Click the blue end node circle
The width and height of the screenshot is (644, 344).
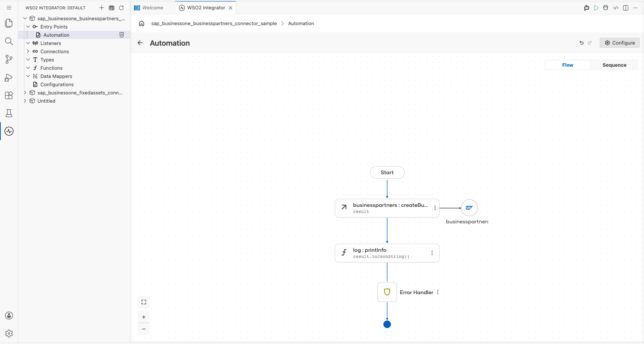click(387, 325)
